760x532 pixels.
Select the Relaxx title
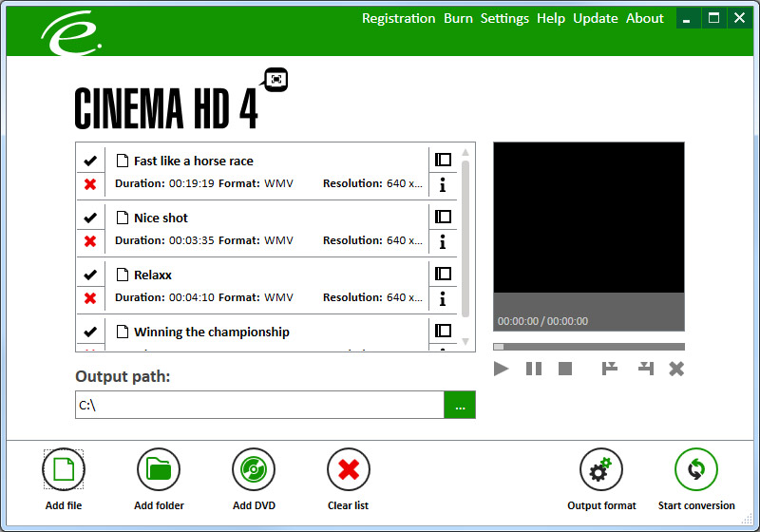[x=153, y=275]
